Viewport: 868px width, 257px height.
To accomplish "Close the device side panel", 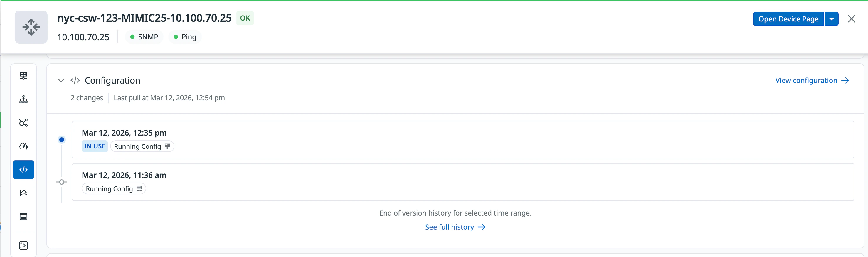I will 851,19.
